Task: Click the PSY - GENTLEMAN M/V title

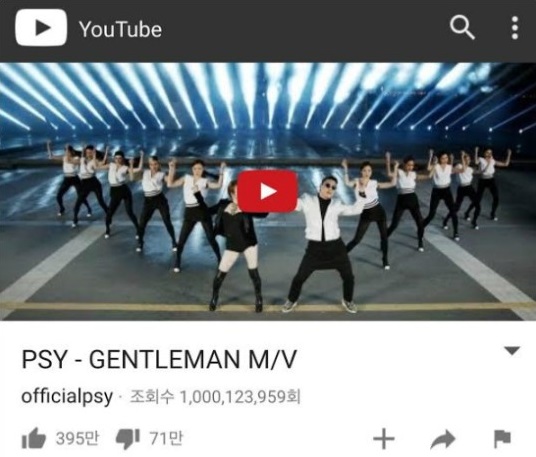Action: [159, 359]
